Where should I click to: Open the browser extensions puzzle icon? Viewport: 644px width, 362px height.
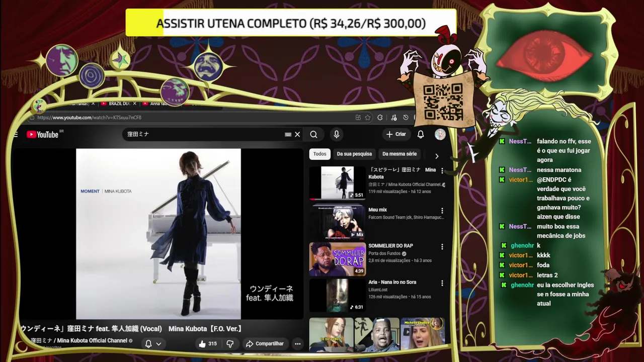click(380, 118)
